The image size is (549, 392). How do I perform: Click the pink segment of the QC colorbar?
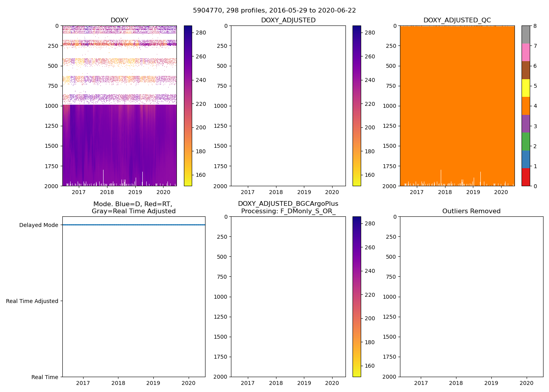click(525, 53)
